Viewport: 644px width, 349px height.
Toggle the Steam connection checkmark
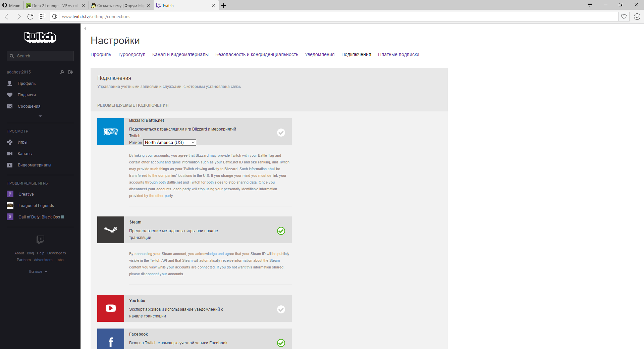point(281,231)
